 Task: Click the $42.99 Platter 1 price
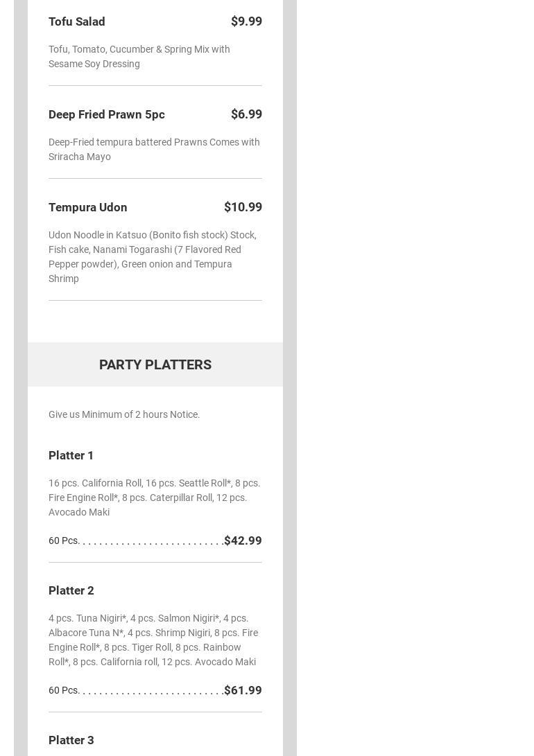pyautogui.click(x=243, y=540)
